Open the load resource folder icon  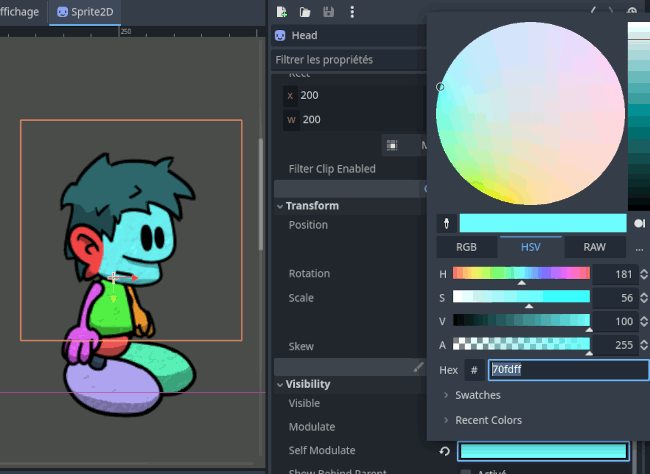305,12
